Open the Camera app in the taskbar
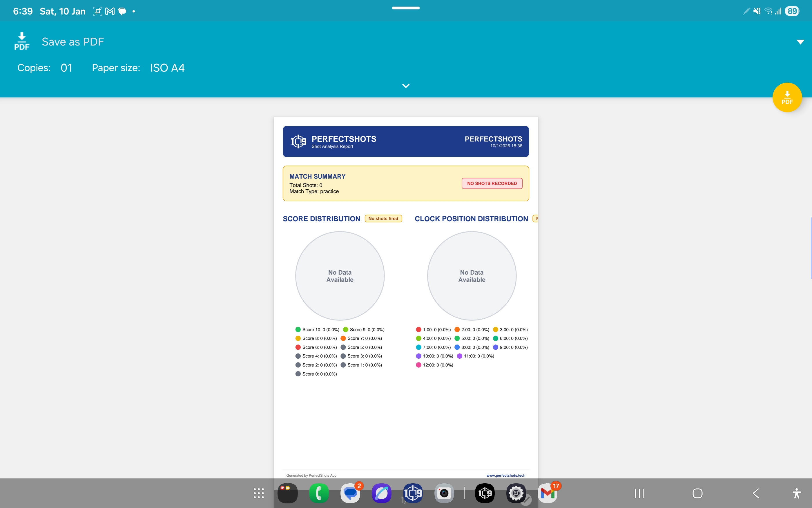Image resolution: width=812 pixels, height=508 pixels. (x=444, y=493)
